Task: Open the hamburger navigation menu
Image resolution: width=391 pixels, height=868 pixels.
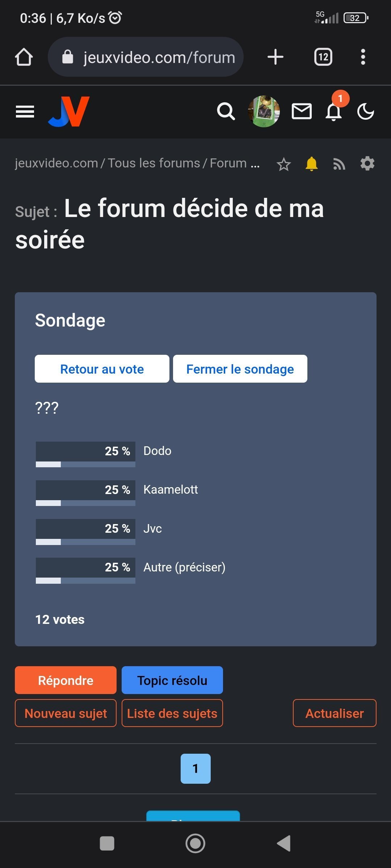Action: (x=25, y=112)
